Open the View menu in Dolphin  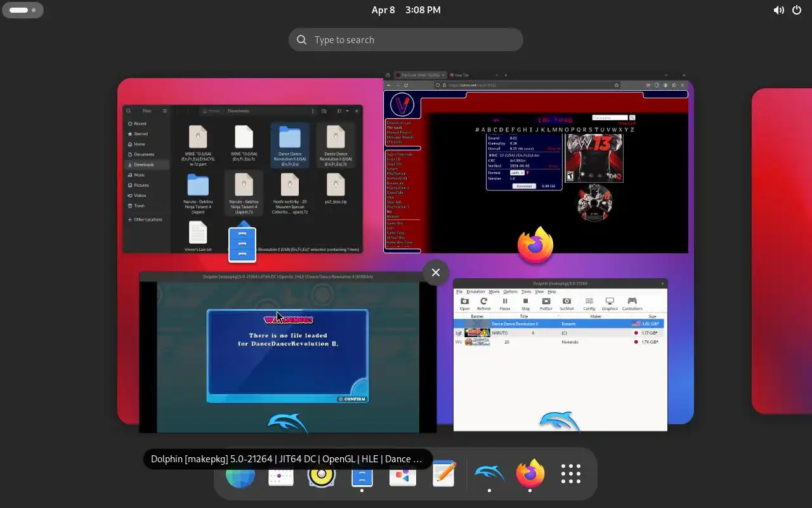pos(539,291)
